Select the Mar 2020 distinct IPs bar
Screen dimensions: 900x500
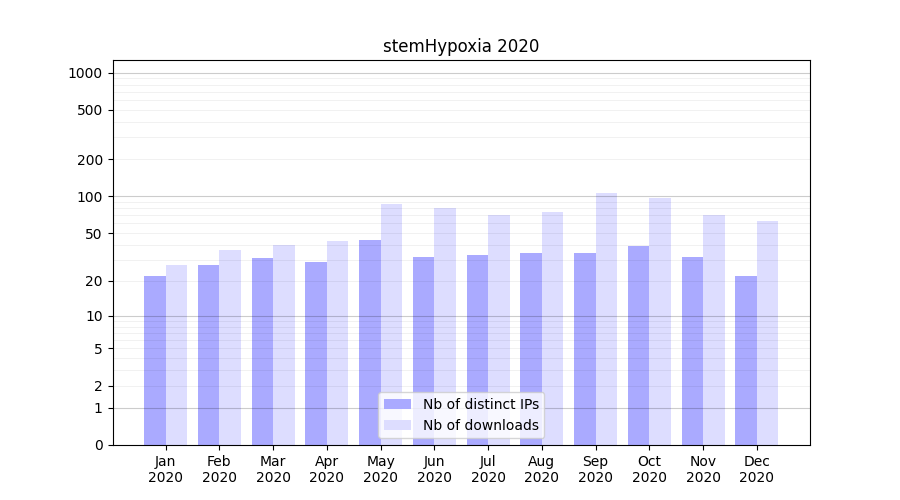(262, 351)
